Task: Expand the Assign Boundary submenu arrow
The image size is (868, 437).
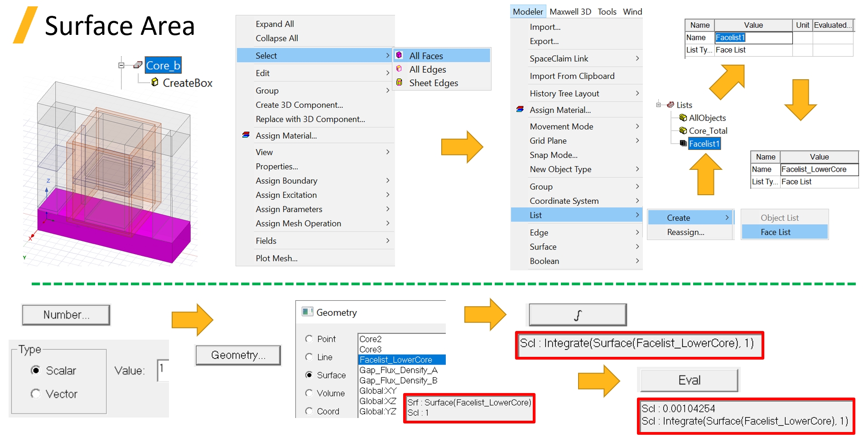Action: [387, 180]
